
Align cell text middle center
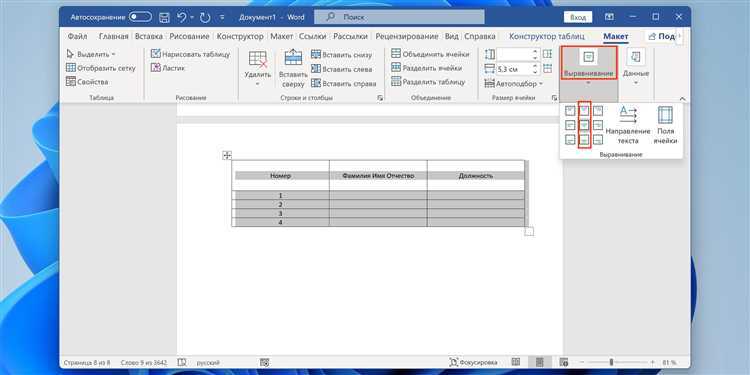click(x=584, y=125)
